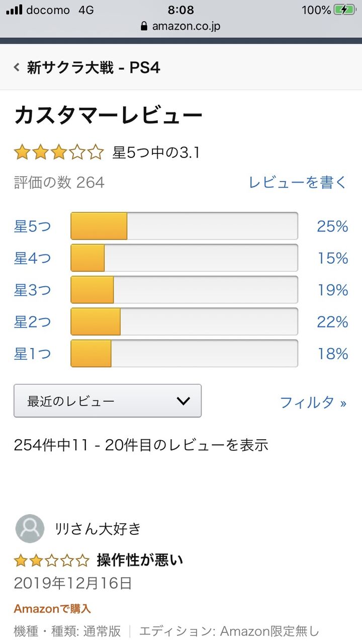Tap the 22% percentage for two stars
362x644 pixels.
click(x=332, y=322)
